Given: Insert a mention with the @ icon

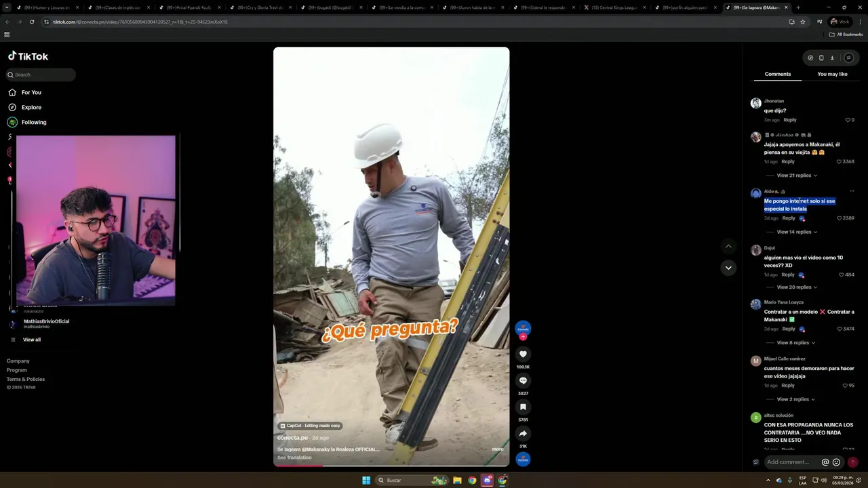Looking at the screenshot, I should pos(825,462).
